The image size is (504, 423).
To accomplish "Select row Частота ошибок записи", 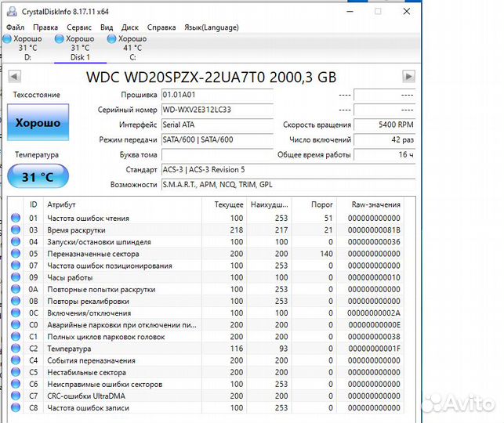I will pyautogui.click(x=205, y=408).
